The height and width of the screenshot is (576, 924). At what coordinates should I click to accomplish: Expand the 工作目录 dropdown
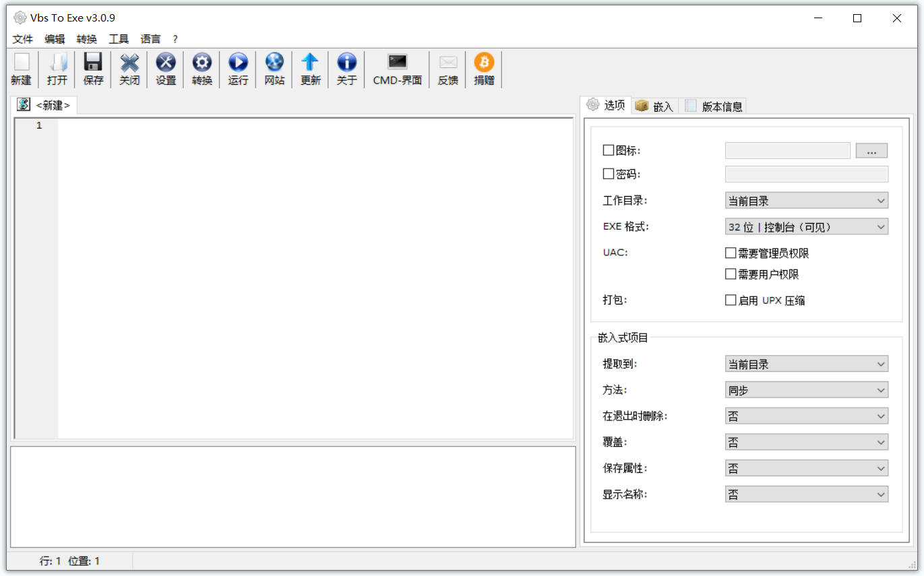point(807,201)
